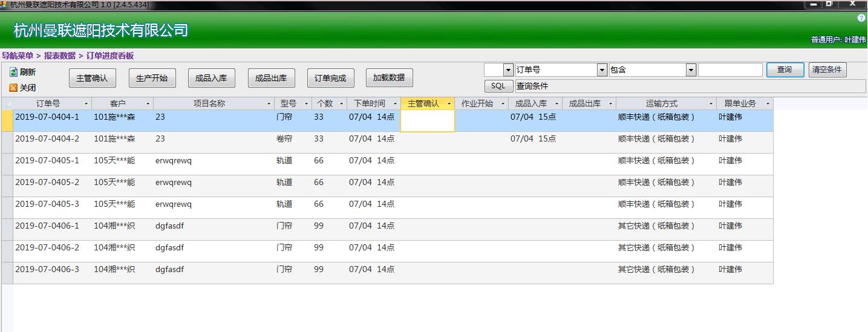Open filter arrow on 项目名称 column header
Viewport: 868px width, 332px height.
(269, 104)
